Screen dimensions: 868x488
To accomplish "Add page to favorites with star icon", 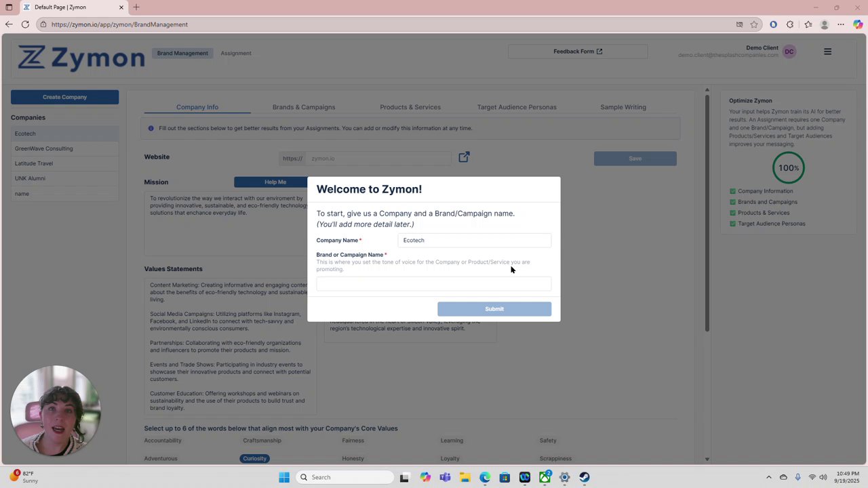I will [x=754, y=24].
